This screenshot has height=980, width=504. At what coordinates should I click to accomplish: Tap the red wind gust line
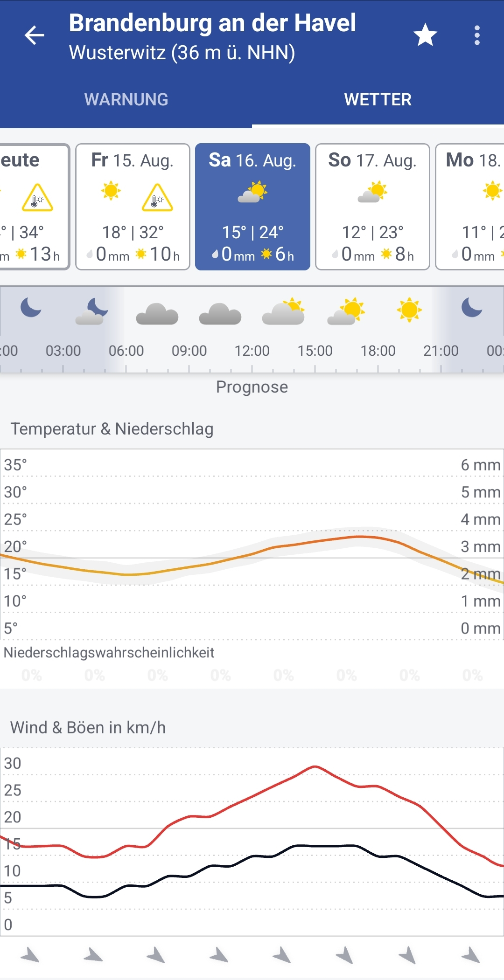coord(315,766)
